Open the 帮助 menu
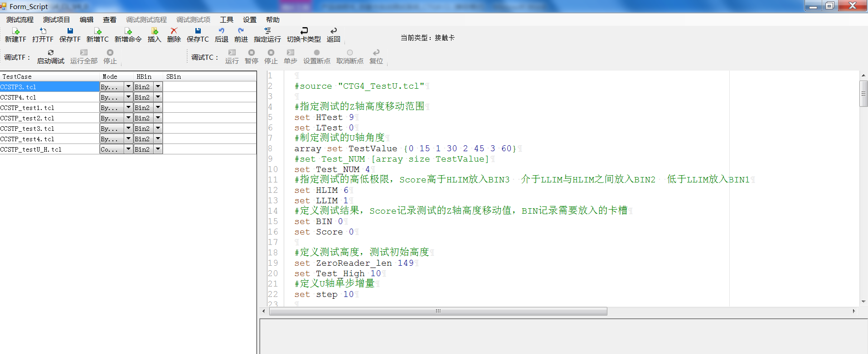This screenshot has height=354, width=868. 273,20
